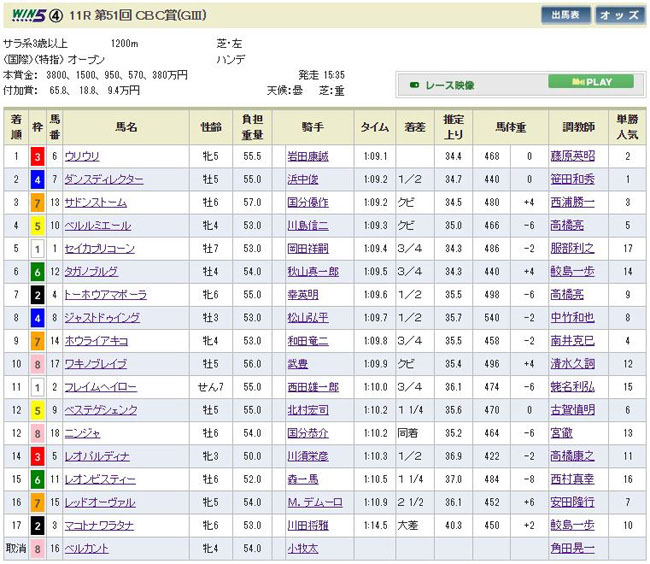Select jockey 武豊 link
Screen dimensions: 650x564
point(296,364)
